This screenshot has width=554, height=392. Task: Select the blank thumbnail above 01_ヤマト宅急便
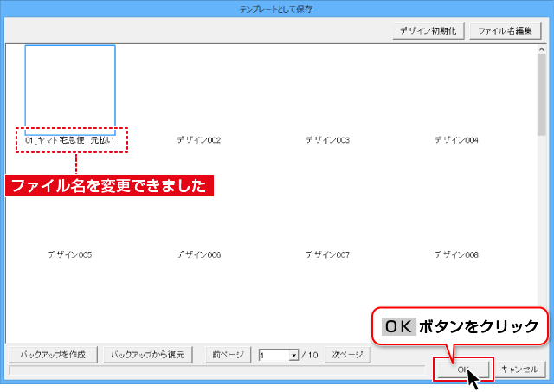[70, 90]
